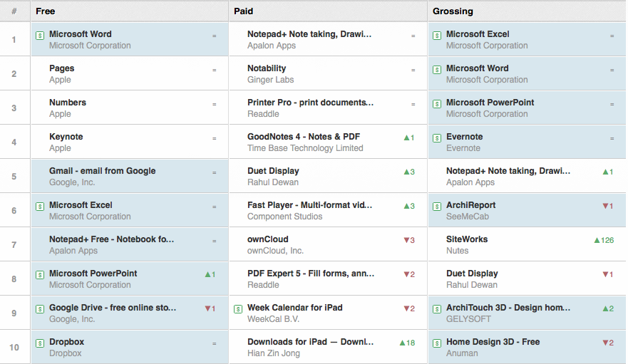Click rank number 10 in the # column

(14, 347)
